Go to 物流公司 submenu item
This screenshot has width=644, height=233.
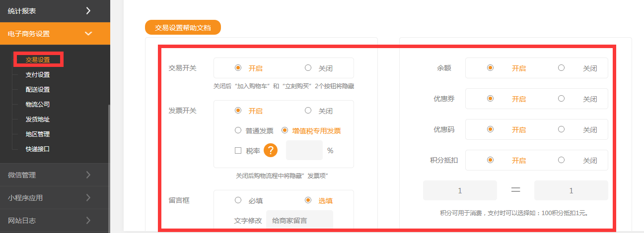pyautogui.click(x=38, y=105)
